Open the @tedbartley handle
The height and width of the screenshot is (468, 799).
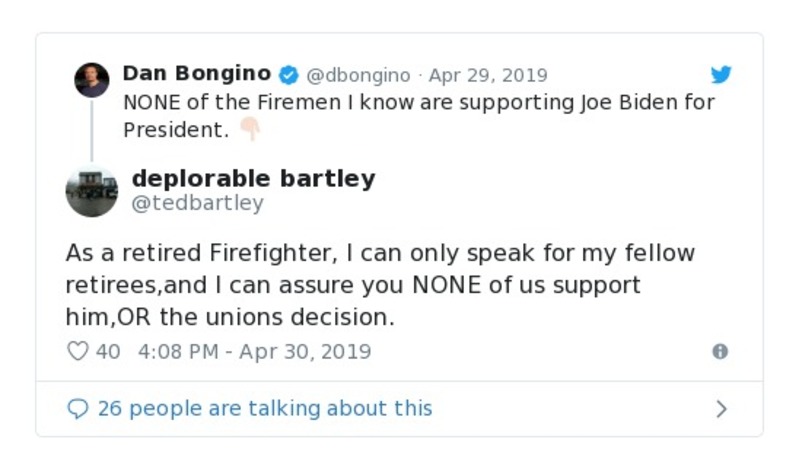pyautogui.click(x=198, y=203)
